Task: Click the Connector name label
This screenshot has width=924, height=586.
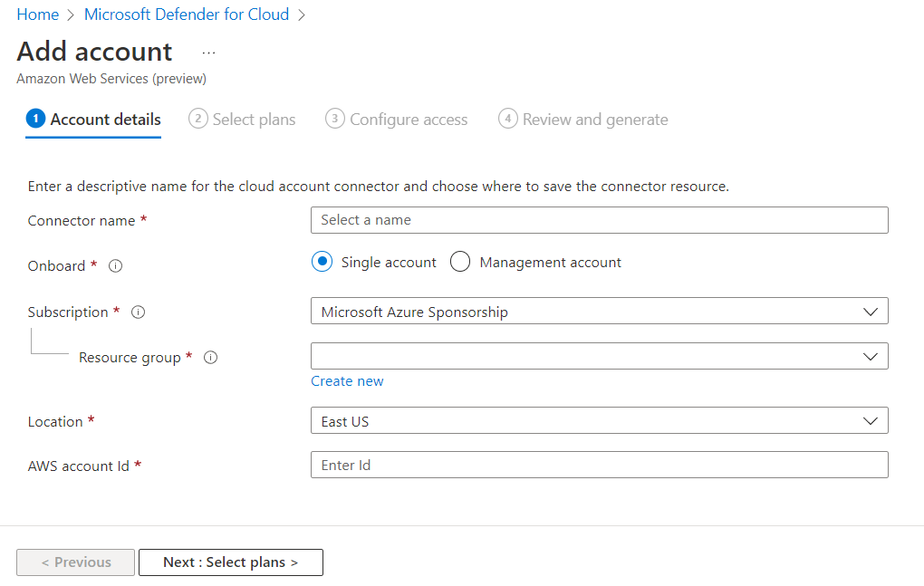Action: pyautogui.click(x=82, y=221)
